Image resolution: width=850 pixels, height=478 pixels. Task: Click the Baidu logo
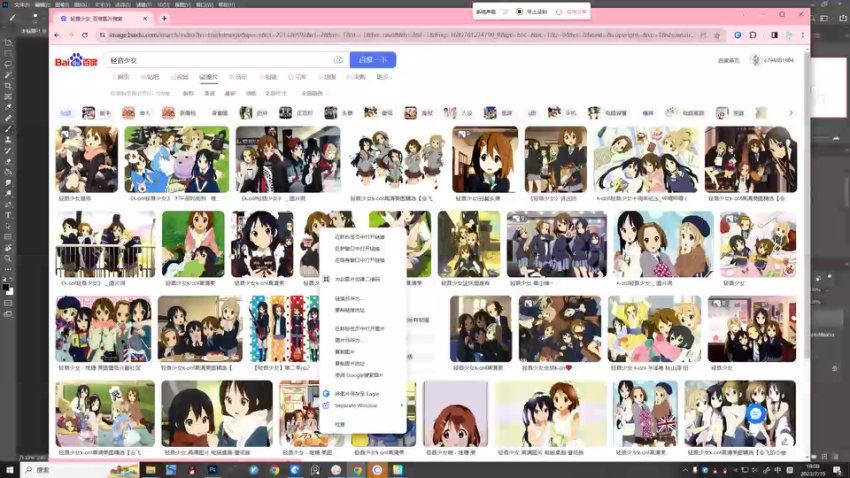[x=76, y=60]
